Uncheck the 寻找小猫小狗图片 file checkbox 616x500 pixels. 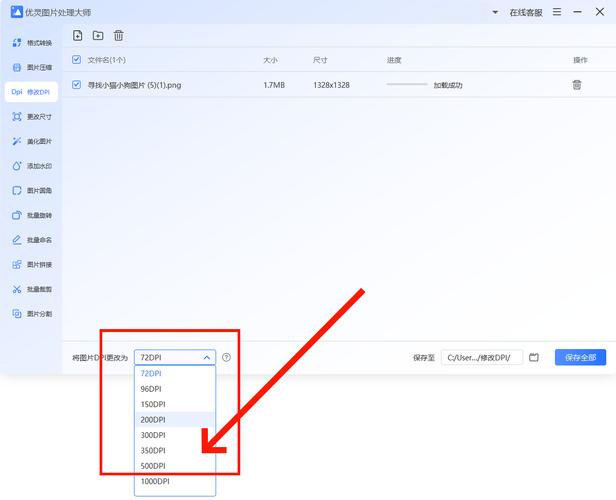pos(76,85)
